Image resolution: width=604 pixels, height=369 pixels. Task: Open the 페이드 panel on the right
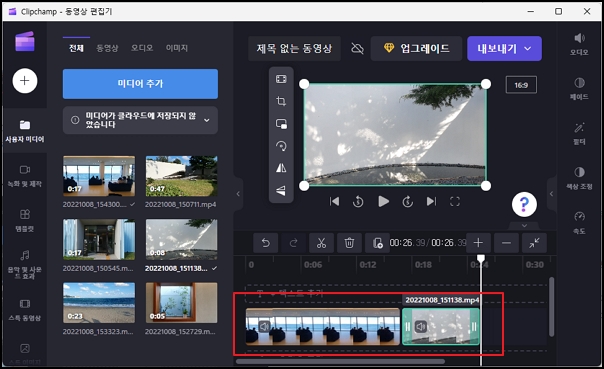click(579, 89)
